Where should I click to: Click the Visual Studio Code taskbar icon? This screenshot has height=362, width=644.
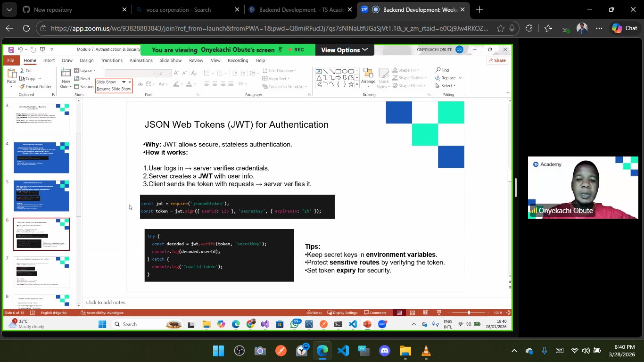(x=343, y=351)
